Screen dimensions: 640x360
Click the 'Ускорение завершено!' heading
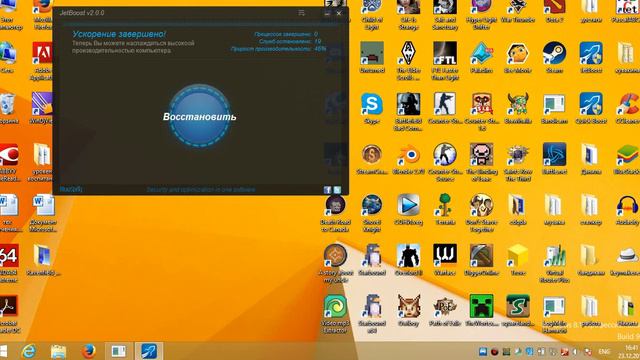pos(119,34)
